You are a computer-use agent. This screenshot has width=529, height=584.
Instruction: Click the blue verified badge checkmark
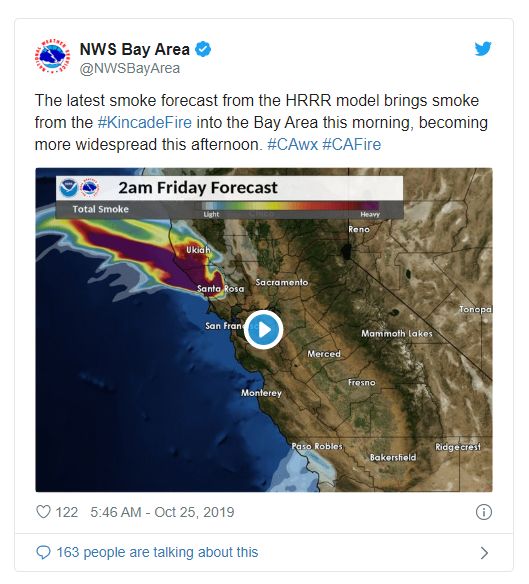point(203,49)
